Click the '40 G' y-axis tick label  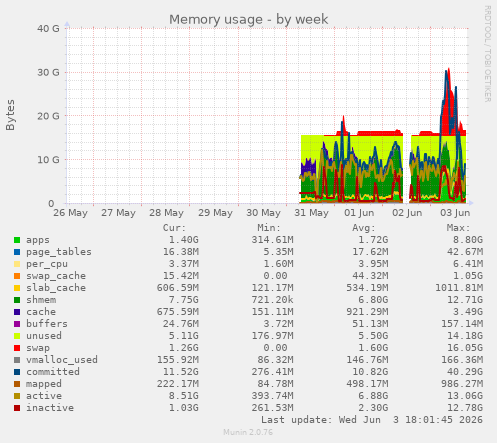[48, 29]
